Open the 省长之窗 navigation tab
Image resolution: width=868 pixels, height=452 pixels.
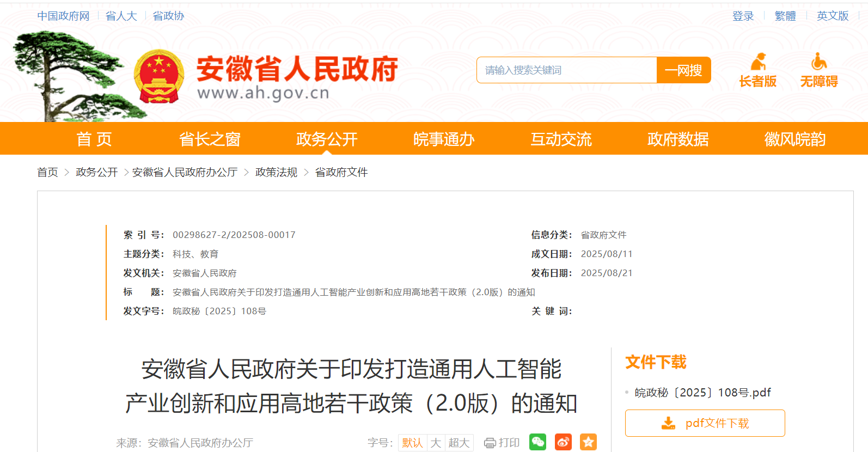pyautogui.click(x=210, y=139)
